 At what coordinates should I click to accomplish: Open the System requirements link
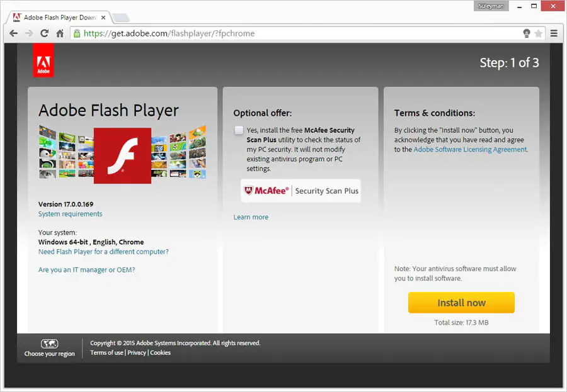coord(70,214)
